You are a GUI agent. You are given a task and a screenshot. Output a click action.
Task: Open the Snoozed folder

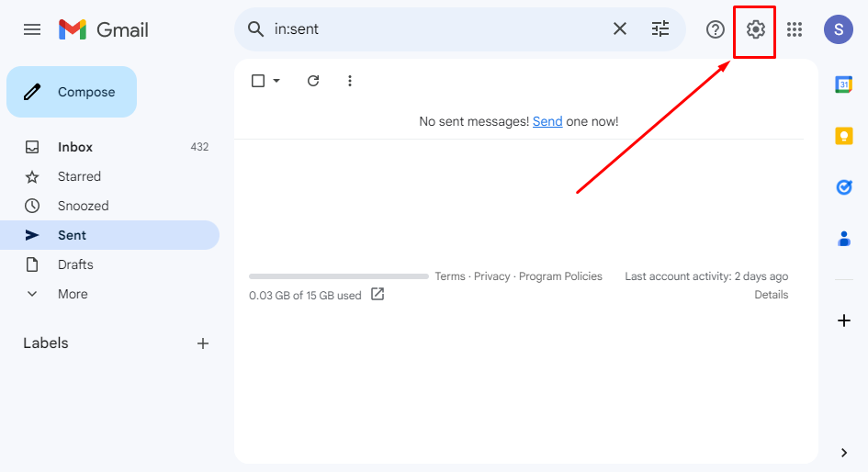click(x=109, y=206)
